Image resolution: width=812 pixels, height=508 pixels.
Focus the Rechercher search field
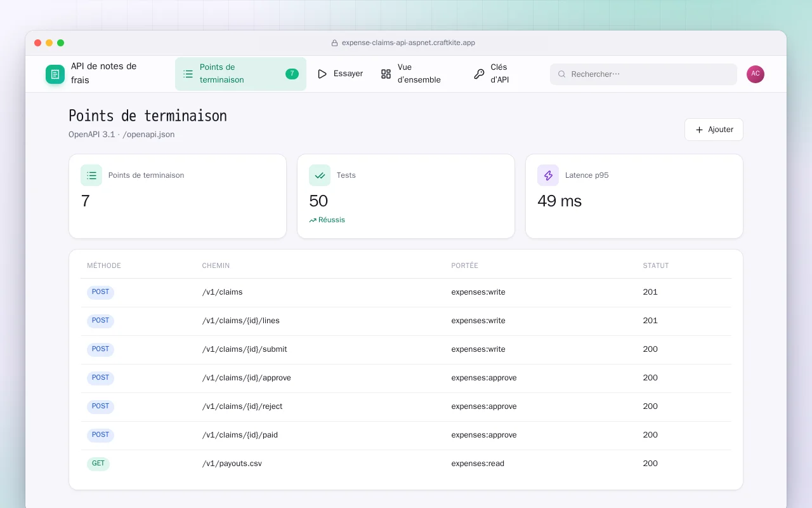[643, 74]
